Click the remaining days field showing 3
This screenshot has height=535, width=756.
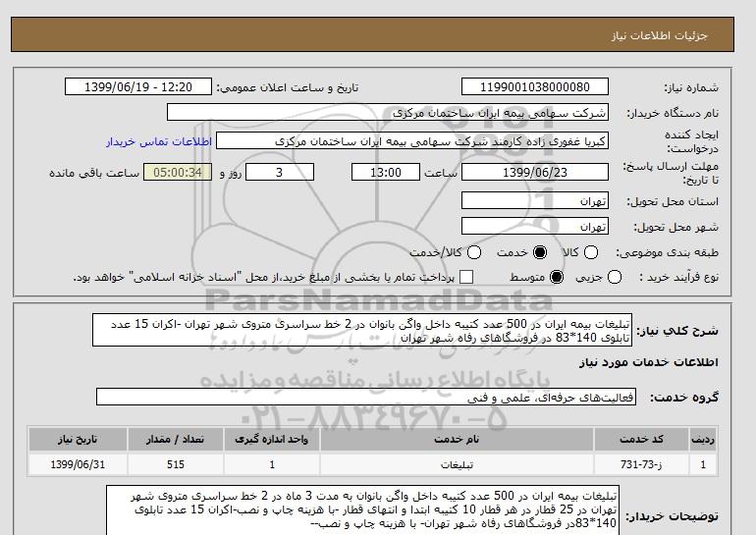280,172
